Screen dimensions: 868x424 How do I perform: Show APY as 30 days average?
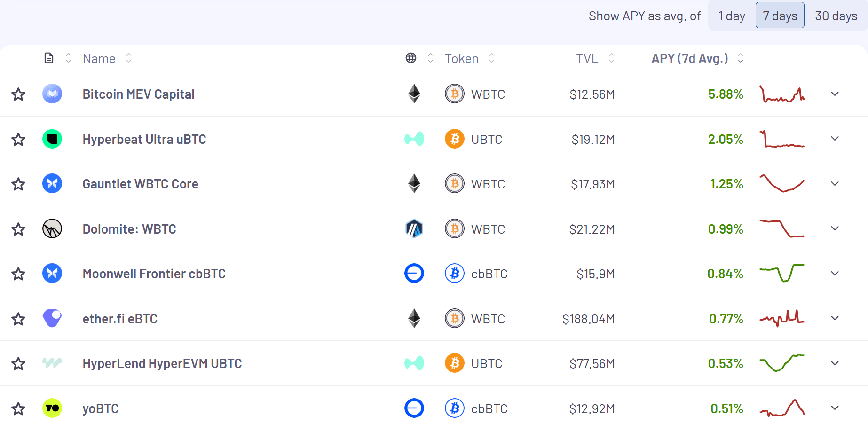pyautogui.click(x=836, y=16)
